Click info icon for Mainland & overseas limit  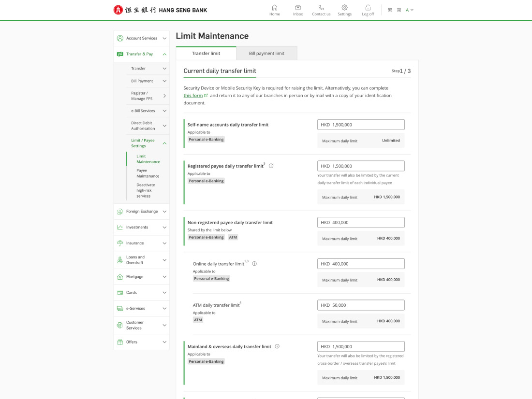pyautogui.click(x=277, y=346)
